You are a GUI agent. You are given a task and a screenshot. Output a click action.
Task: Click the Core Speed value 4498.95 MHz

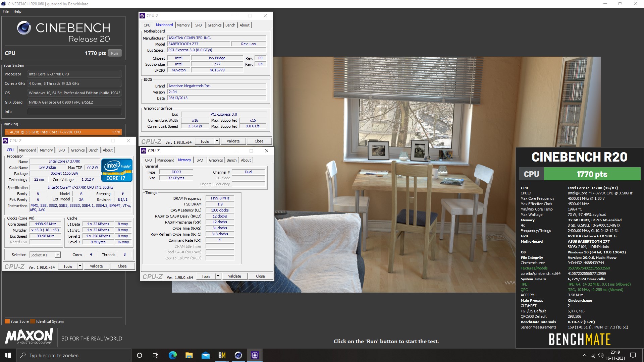[45, 224]
